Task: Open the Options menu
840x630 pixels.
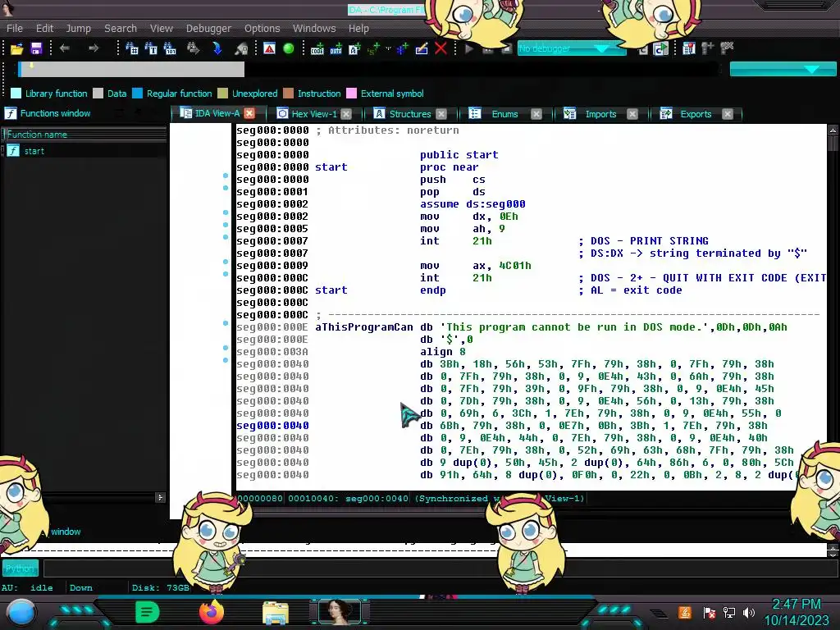Action: [x=262, y=29]
